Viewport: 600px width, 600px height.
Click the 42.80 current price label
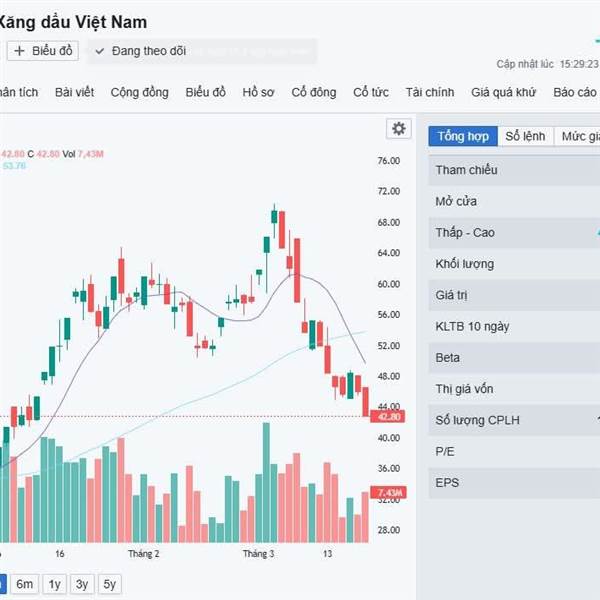388,416
